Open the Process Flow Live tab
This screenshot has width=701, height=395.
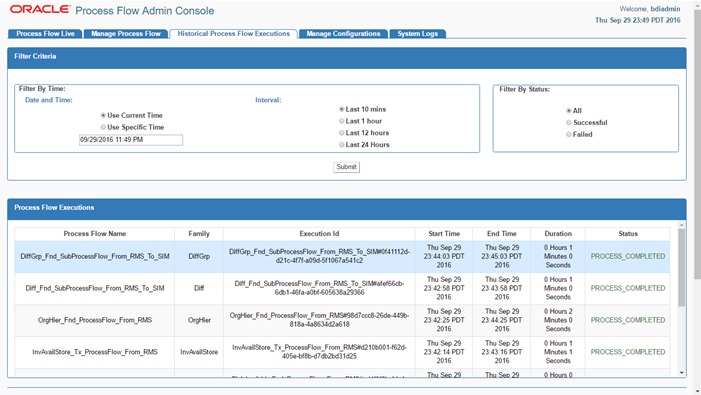tap(45, 34)
